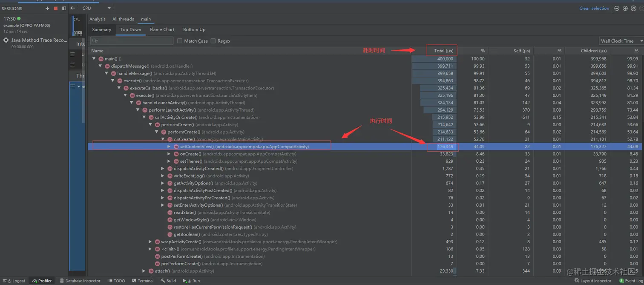Click the method icon beside main()

tap(101, 59)
